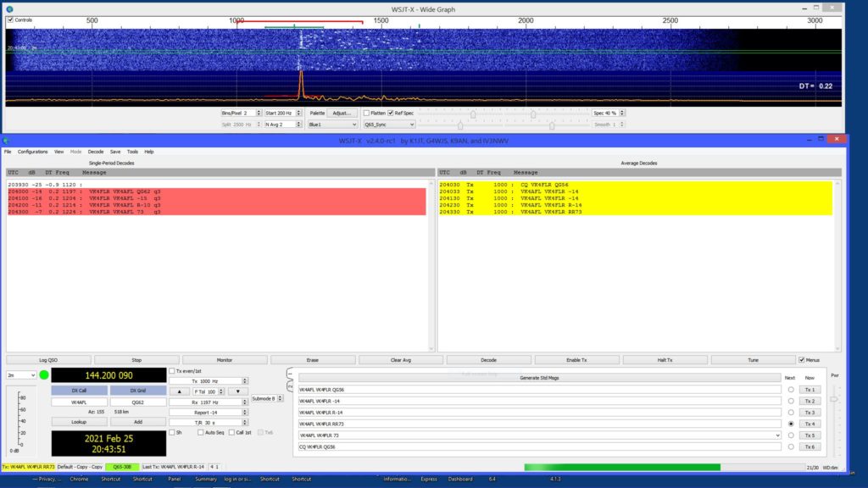Viewport: 868px width, 488px height.
Task: Click the Monitor button
Action: click(x=225, y=360)
